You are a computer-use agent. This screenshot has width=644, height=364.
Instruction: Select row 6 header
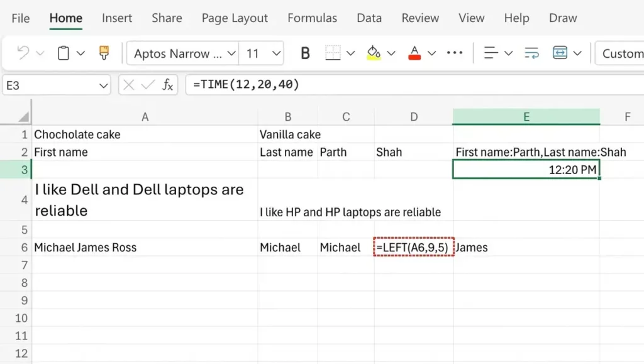pos(16,248)
